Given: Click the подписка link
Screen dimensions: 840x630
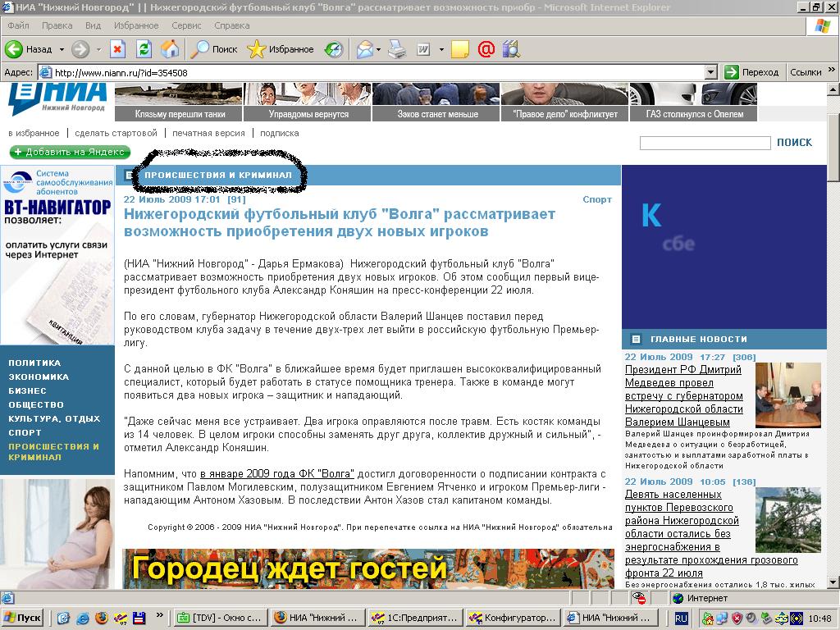Looking at the screenshot, I should point(280,133).
